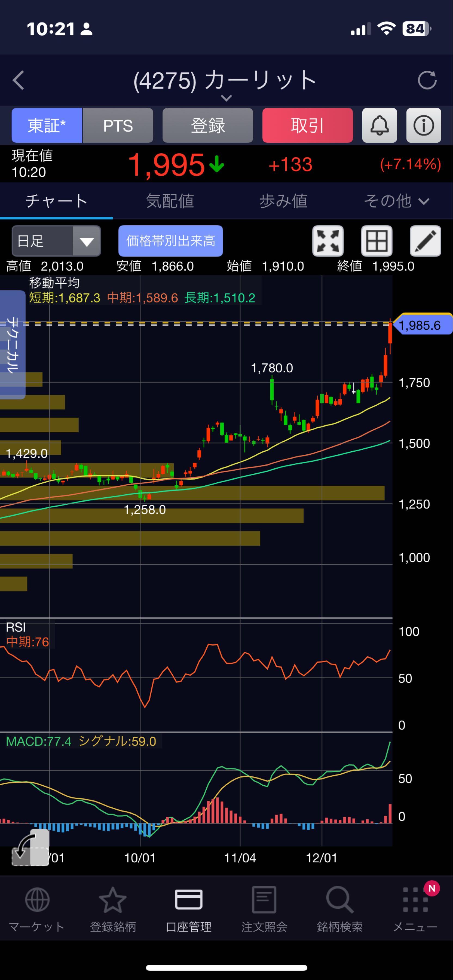This screenshot has width=453, height=980.
Task: Switch to the PTS market
Action: click(x=118, y=125)
